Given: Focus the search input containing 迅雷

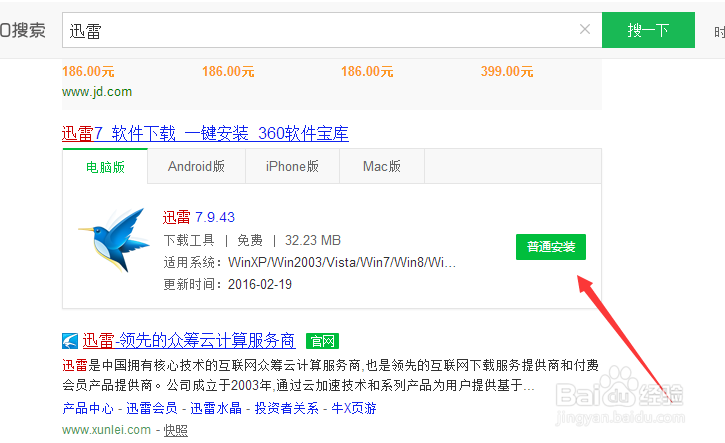Looking at the screenshot, I should (x=332, y=30).
